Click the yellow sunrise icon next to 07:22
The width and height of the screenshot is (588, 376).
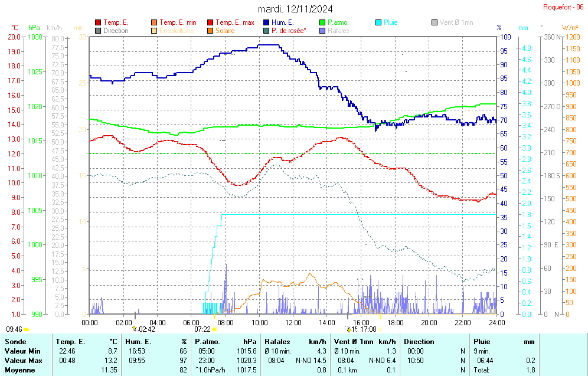pyautogui.click(x=214, y=329)
